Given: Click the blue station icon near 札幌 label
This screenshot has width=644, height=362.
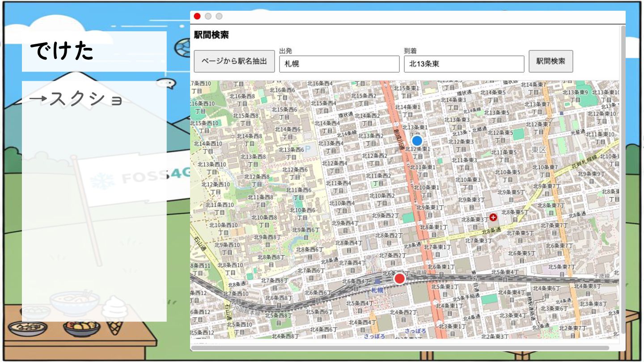Looking at the screenshot, I should point(378,282).
